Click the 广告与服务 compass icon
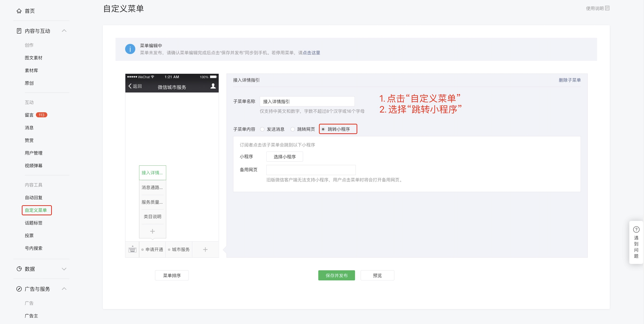This screenshot has height=324, width=644. pos(19,289)
